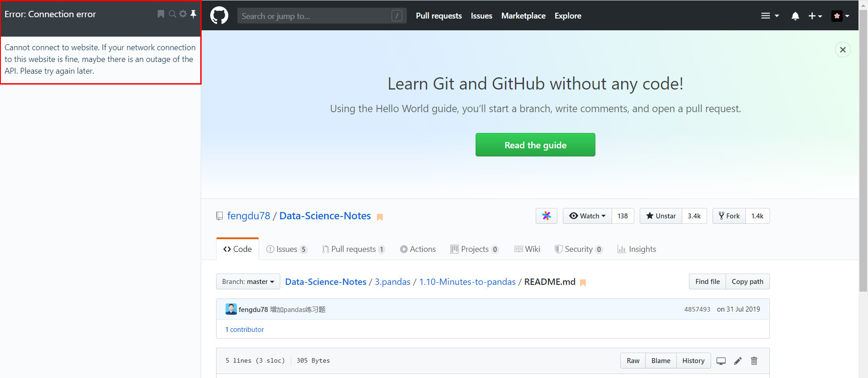This screenshot has height=378, width=868.
Task: Open the notifications bell
Action: (795, 16)
